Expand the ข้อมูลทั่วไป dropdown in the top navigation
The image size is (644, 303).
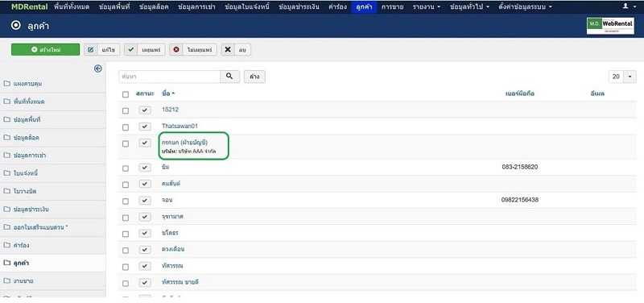coord(469,6)
